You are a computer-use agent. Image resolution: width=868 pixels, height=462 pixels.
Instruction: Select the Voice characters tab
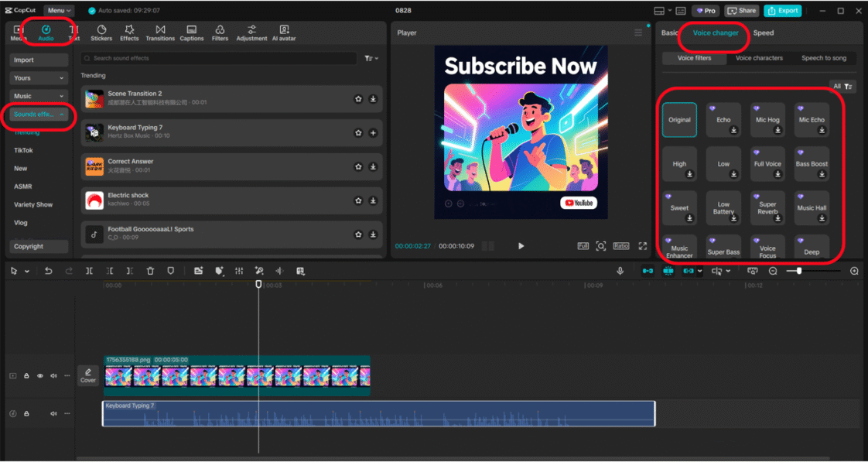(759, 58)
